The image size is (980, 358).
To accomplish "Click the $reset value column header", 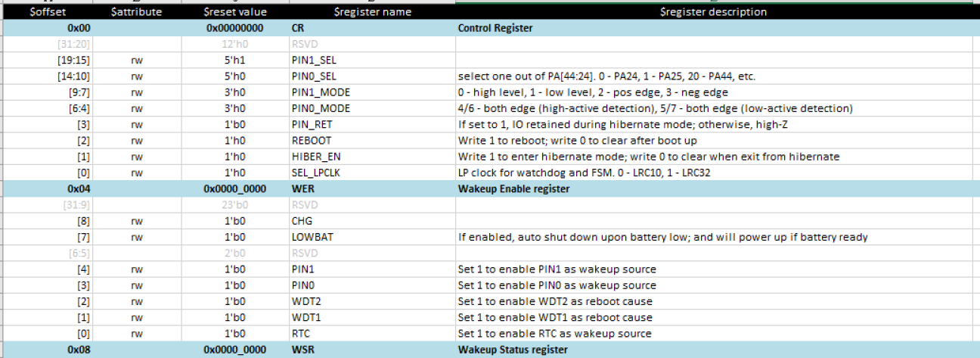I will click(234, 12).
